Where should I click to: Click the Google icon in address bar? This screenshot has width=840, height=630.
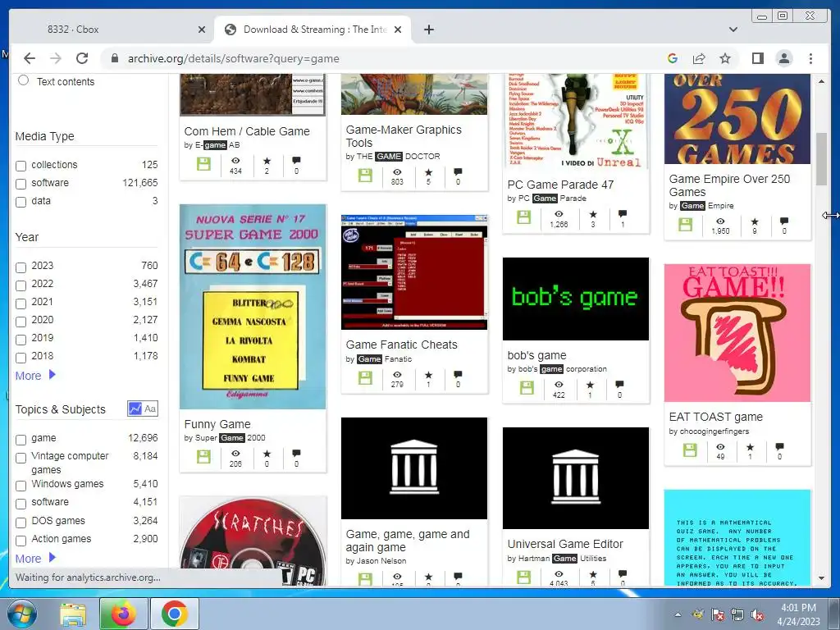(x=673, y=58)
